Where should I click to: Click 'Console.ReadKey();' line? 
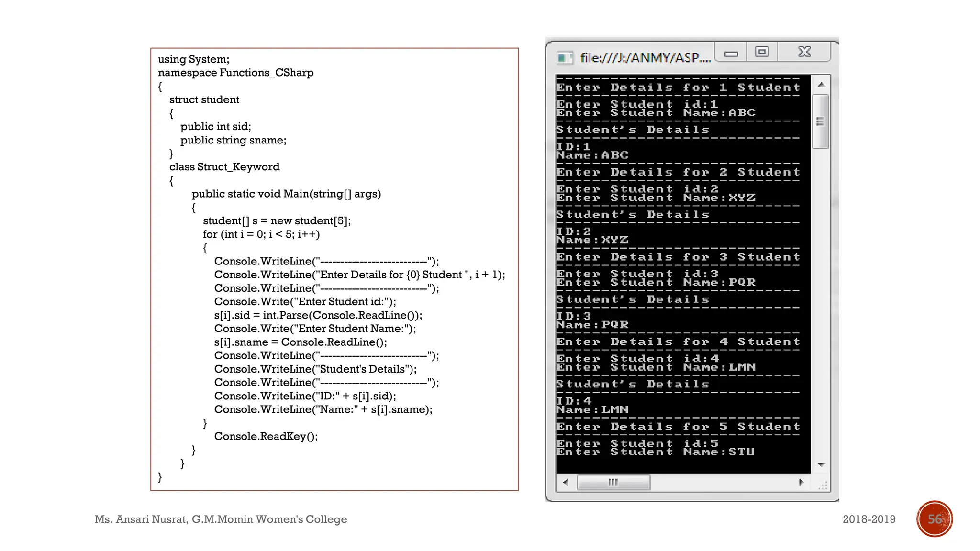[x=266, y=436]
